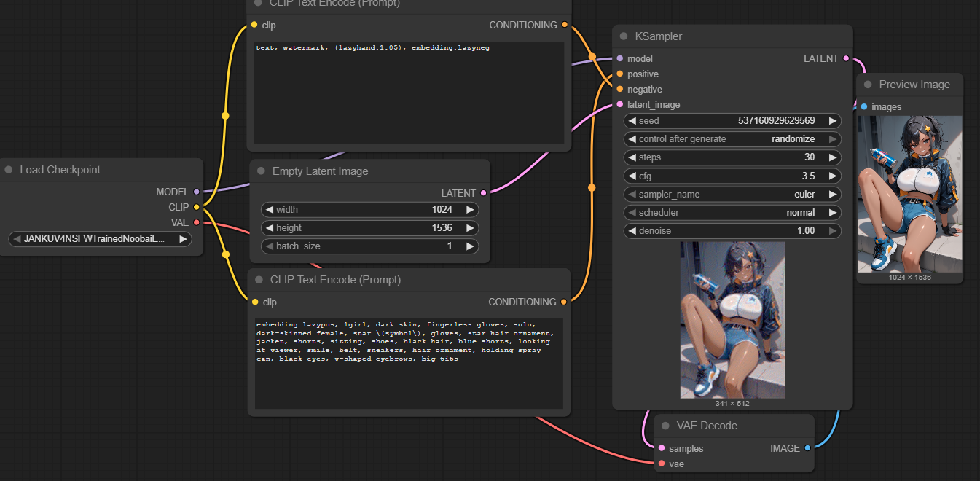Select the Preview Image node title
The height and width of the screenshot is (481, 980).
pos(914,85)
